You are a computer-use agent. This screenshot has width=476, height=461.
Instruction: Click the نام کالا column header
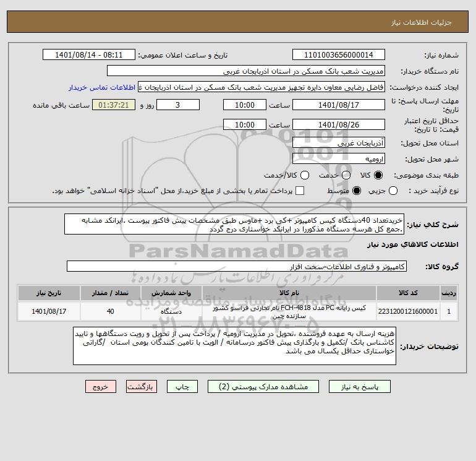tap(289, 293)
